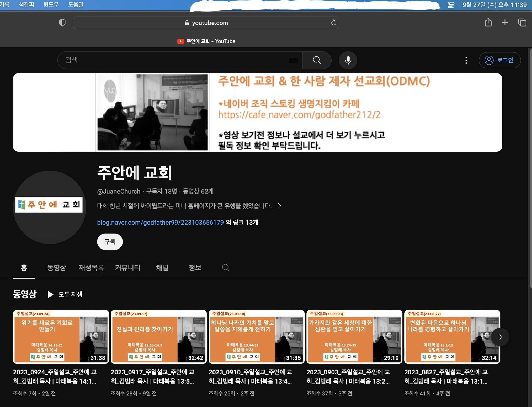Switch to the 커뮤니티 tab

pyautogui.click(x=127, y=268)
